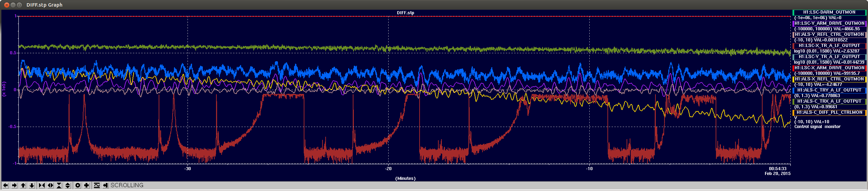Click the SCROLLING status label
Image resolution: width=868 pixels, height=191 pixels.
tap(127, 185)
